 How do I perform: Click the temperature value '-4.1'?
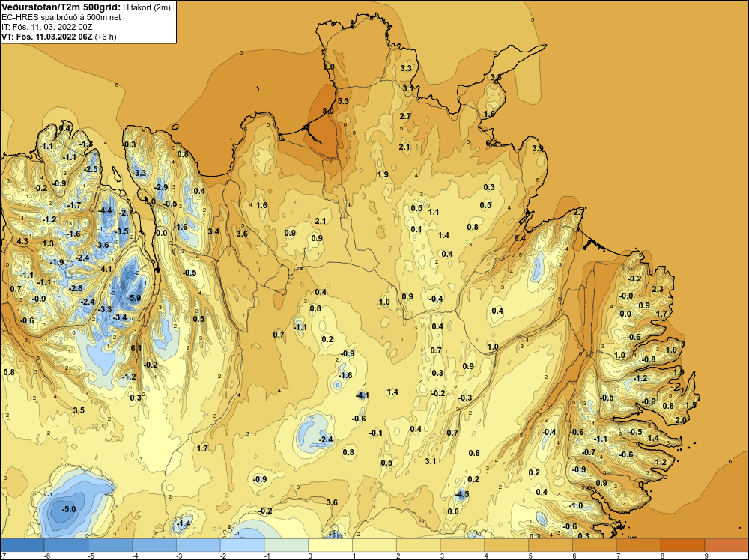tap(362, 395)
